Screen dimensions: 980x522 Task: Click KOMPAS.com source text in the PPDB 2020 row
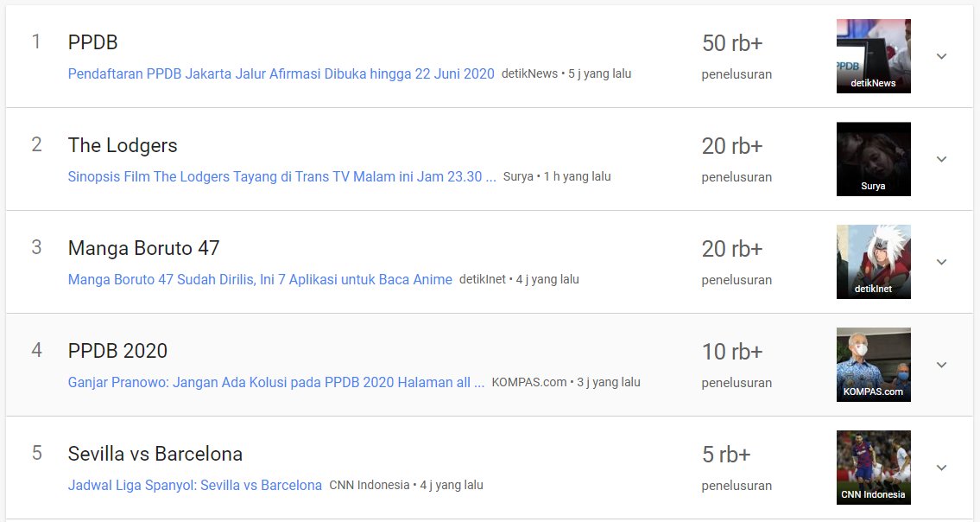pyautogui.click(x=529, y=382)
